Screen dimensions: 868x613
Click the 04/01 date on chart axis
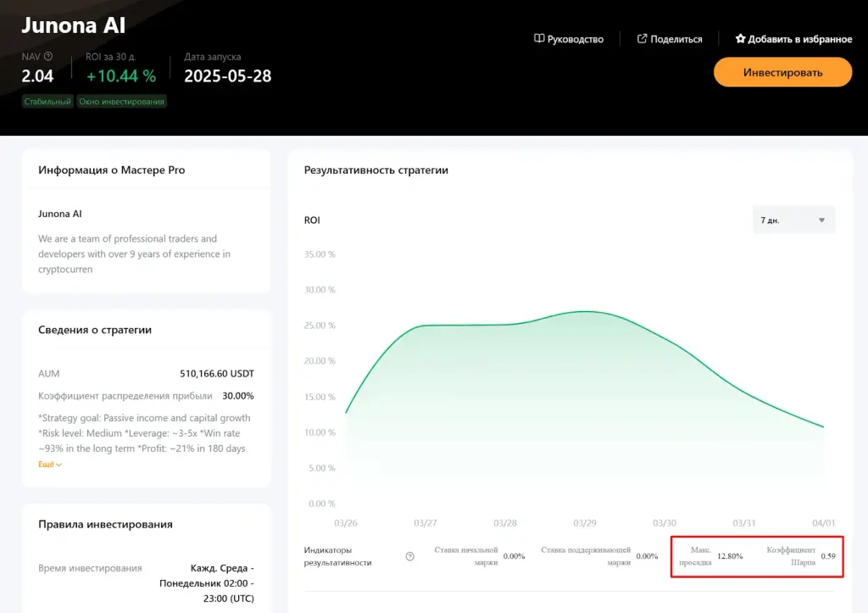824,523
